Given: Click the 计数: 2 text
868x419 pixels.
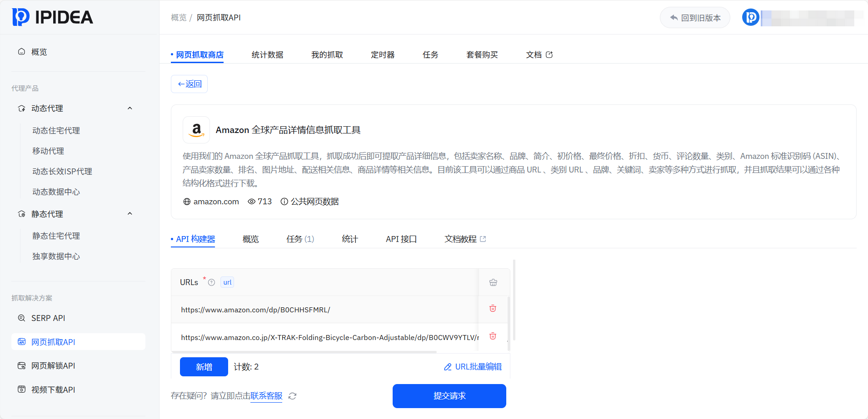Looking at the screenshot, I should [246, 367].
